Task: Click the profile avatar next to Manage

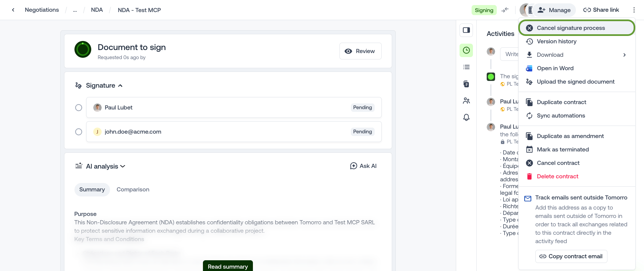Action: [525, 10]
